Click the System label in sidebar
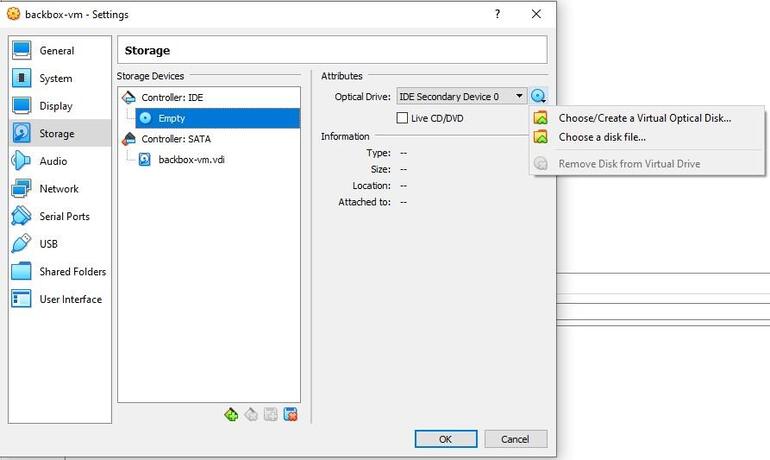 56,79
